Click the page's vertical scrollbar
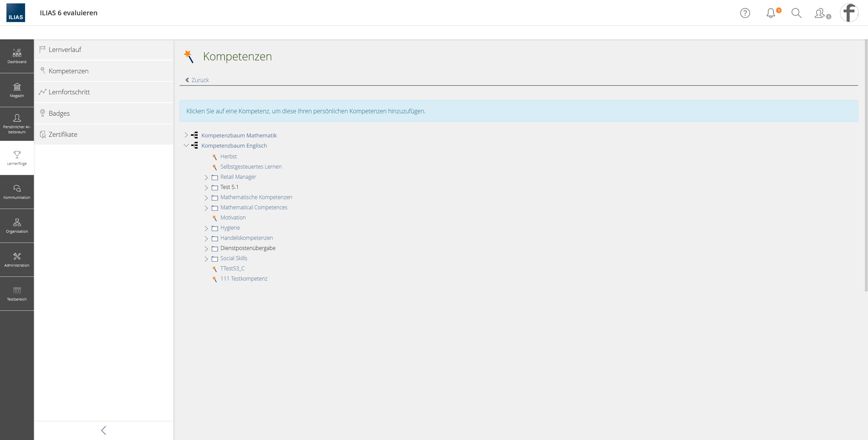 point(866,166)
